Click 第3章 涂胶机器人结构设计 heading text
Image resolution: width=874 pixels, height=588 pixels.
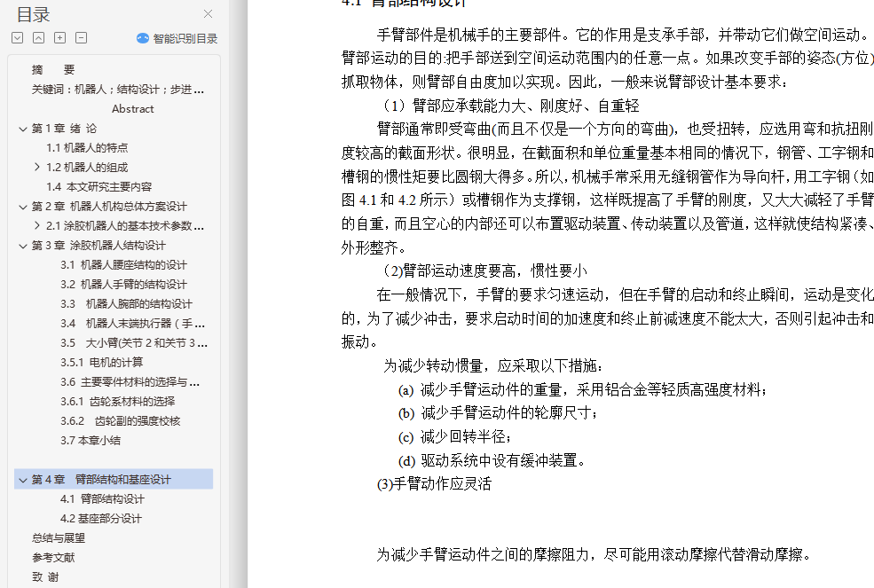(98, 246)
